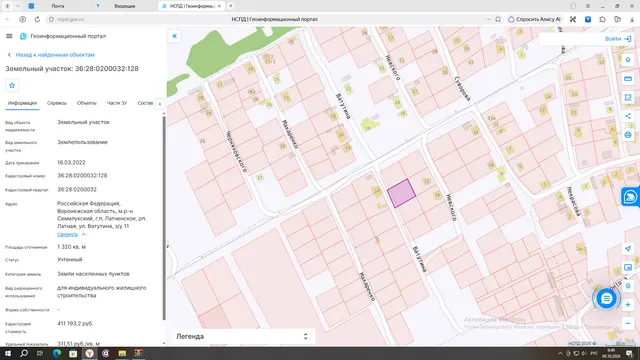Switch to the Состав tab
640x360 pixels.
(145, 103)
